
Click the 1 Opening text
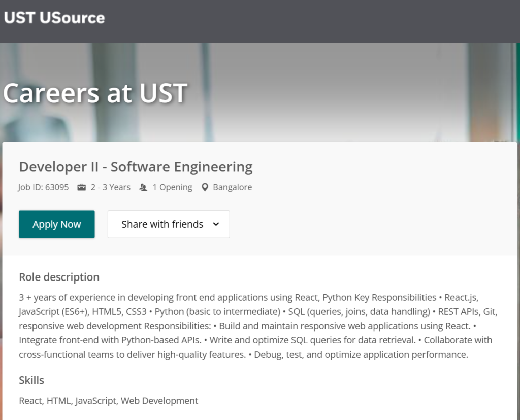172,187
